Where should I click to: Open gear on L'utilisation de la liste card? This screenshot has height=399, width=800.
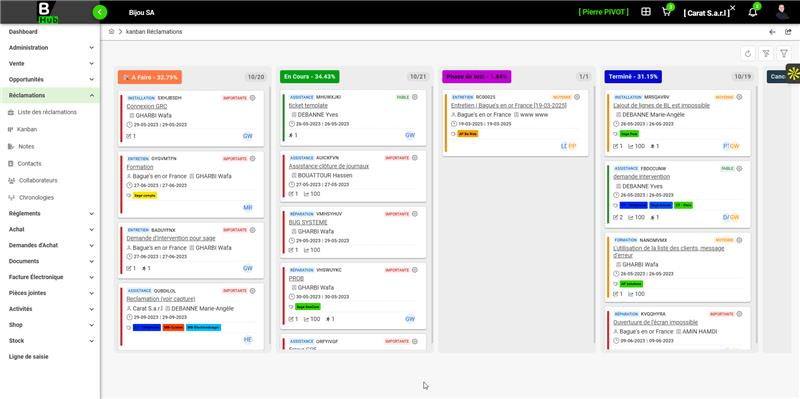(739, 240)
